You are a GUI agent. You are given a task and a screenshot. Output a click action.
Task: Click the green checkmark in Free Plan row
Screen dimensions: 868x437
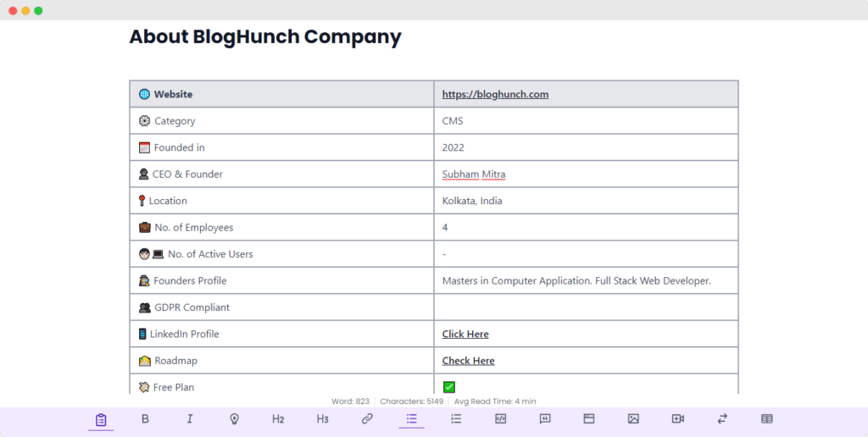click(x=449, y=387)
